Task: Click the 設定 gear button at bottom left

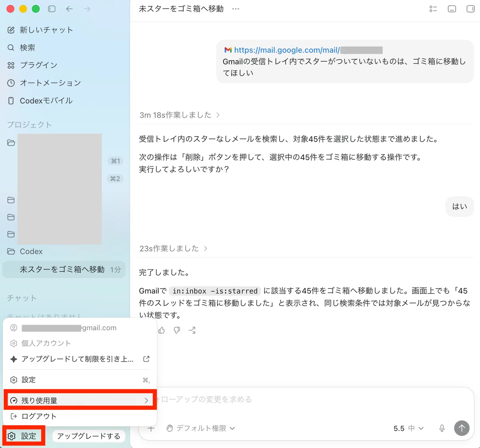Action: point(23,436)
